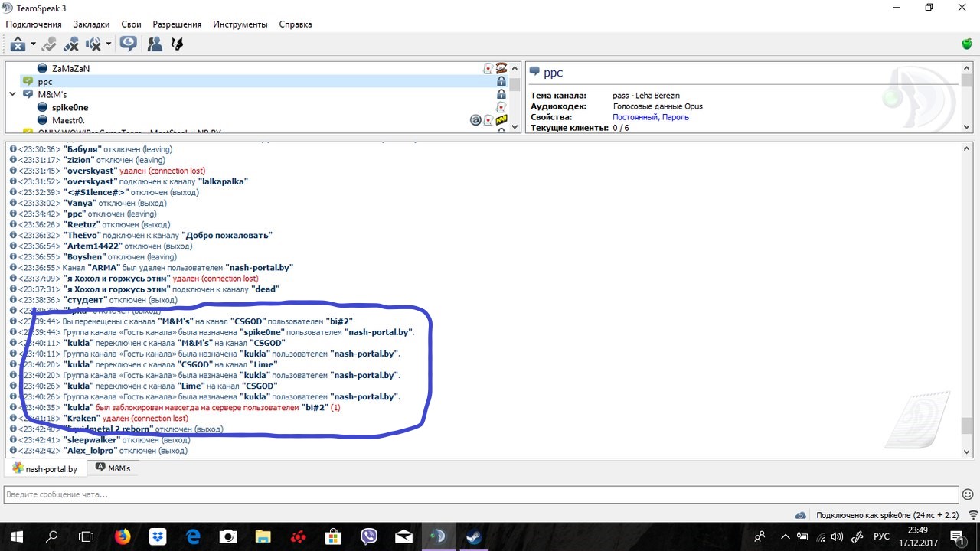
Task: Click the team logo badge on ZaMaZaN row
Action: 501,68
